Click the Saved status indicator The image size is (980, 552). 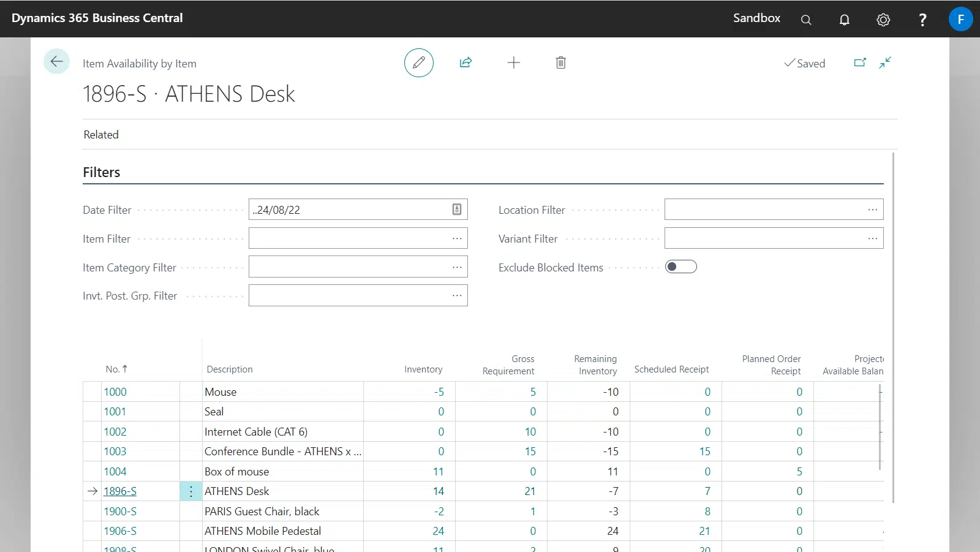(x=805, y=63)
